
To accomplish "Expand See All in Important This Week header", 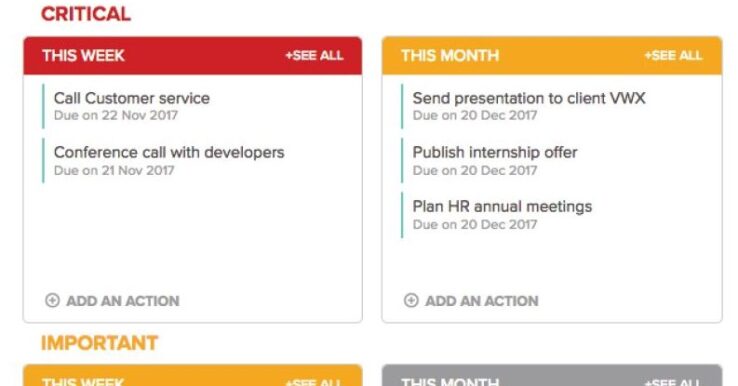I will [x=313, y=382].
